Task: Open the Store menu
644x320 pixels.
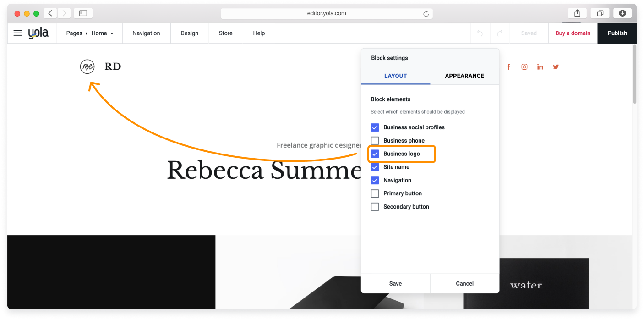Action: (225, 33)
